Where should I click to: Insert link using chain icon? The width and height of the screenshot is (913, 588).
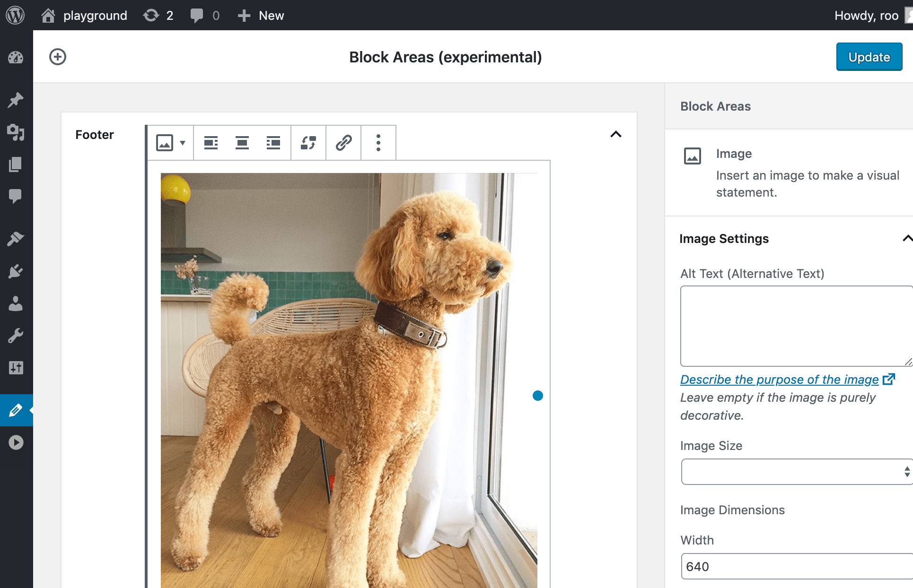click(x=344, y=143)
